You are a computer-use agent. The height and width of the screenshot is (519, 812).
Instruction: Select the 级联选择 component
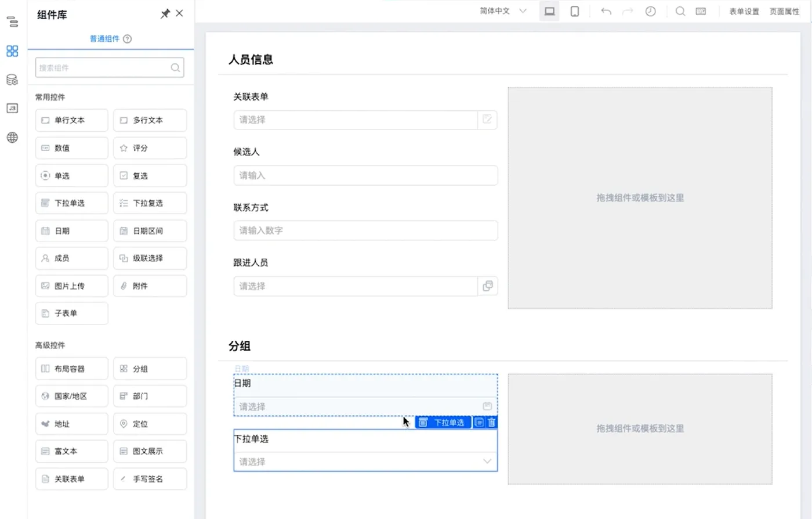150,258
